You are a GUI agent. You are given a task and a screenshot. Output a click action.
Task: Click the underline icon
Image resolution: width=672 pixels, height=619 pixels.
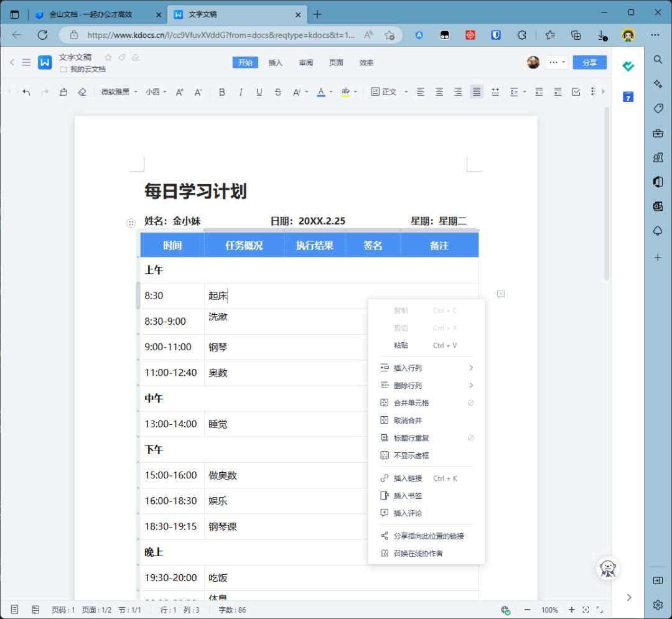pos(259,92)
